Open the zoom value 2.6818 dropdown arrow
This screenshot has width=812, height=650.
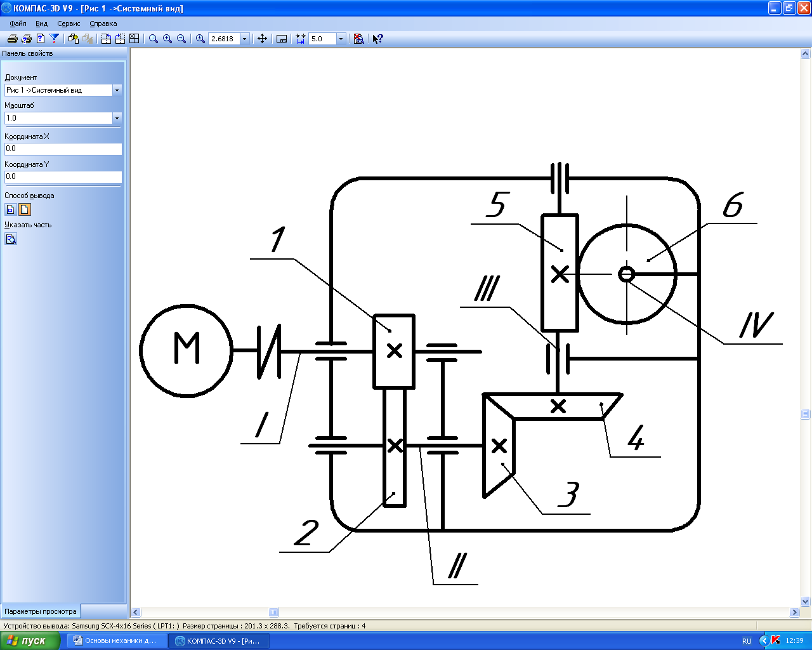[x=245, y=39]
